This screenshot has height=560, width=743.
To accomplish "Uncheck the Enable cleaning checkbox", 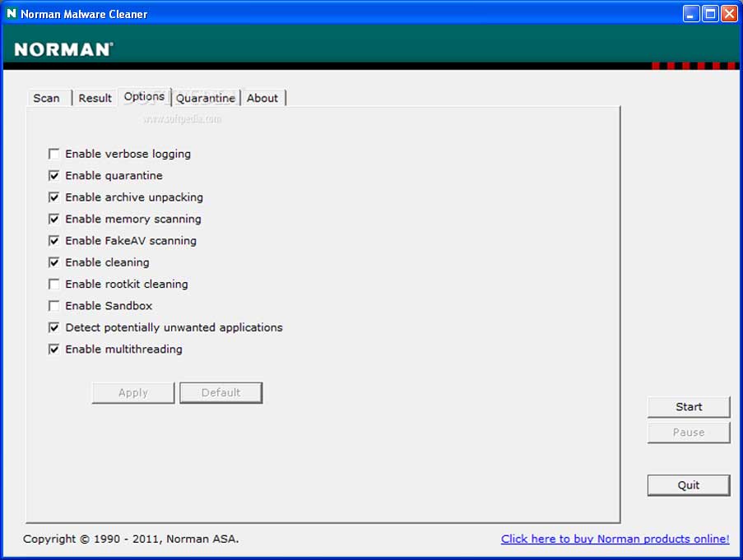I will click(54, 262).
